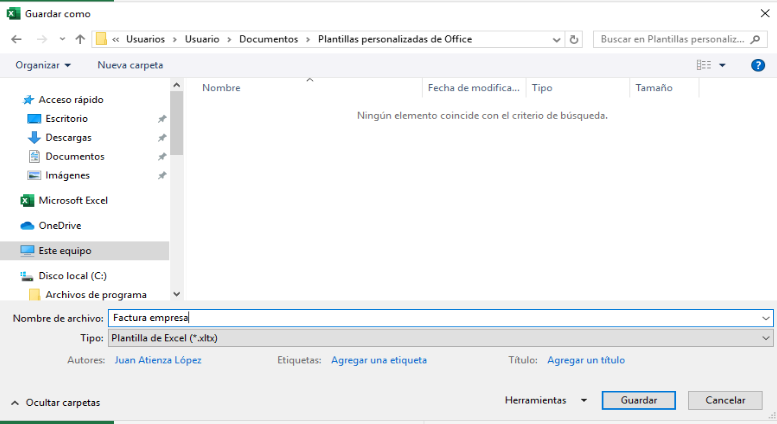Image resolution: width=777 pixels, height=424 pixels.
Task: Click the search magnifier icon
Action: [755, 39]
